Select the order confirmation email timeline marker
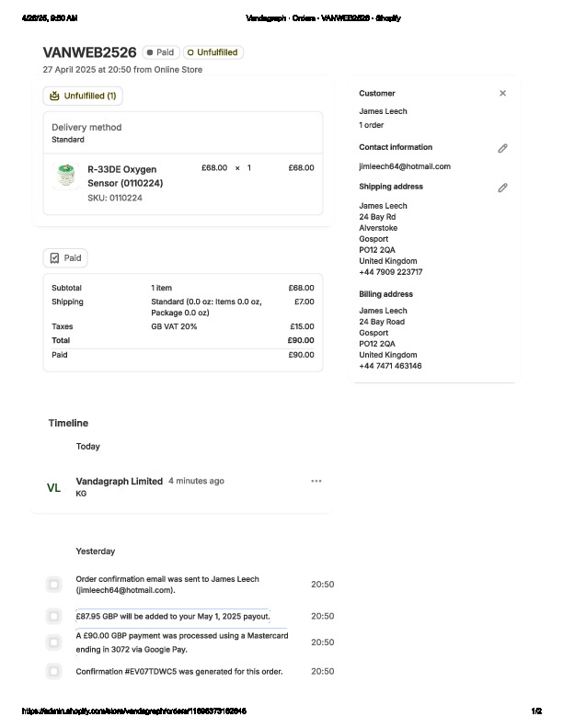The height and width of the screenshot is (728, 563). click(x=54, y=585)
